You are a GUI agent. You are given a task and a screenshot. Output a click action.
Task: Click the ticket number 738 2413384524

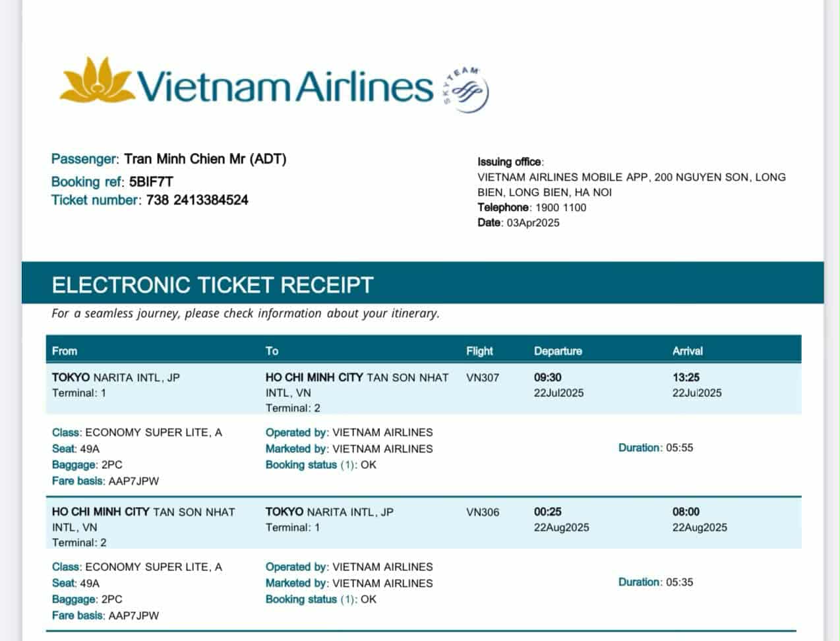coord(197,200)
